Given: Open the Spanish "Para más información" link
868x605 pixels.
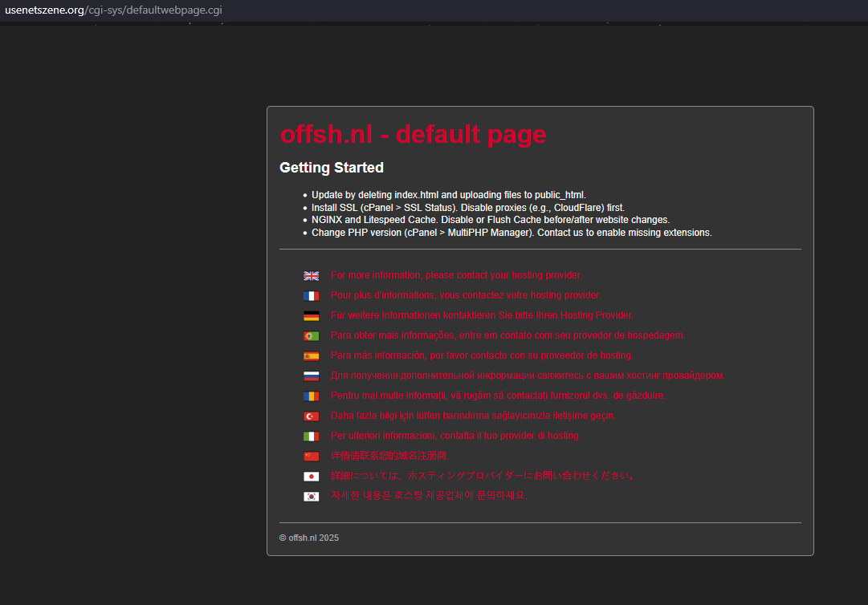Looking at the screenshot, I should [482, 355].
